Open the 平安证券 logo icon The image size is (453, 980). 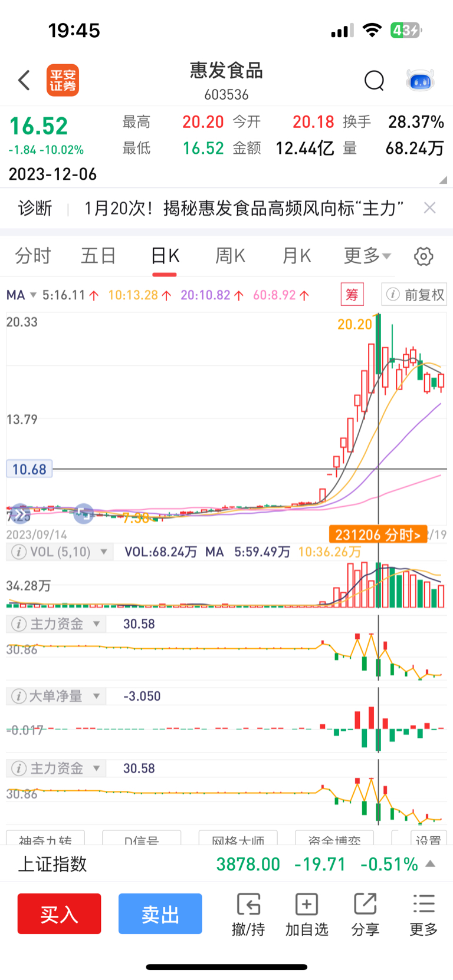63,80
